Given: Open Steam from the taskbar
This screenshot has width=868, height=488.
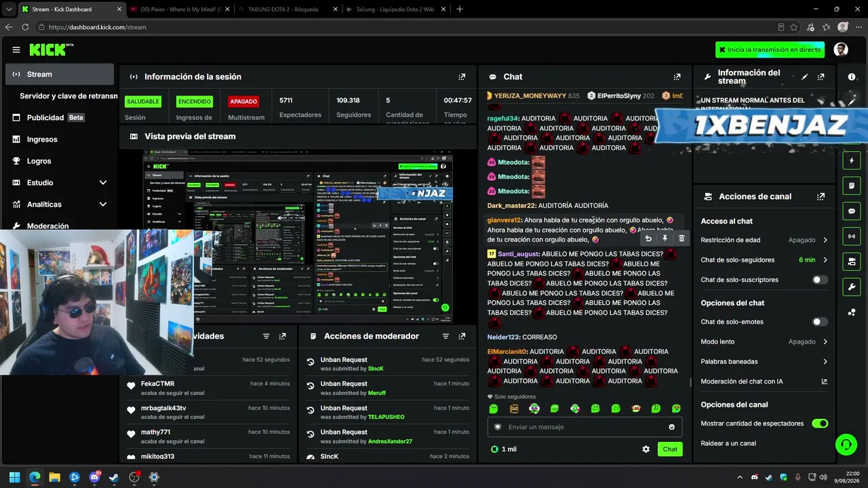Looking at the screenshot, I should pyautogui.click(x=114, y=477).
